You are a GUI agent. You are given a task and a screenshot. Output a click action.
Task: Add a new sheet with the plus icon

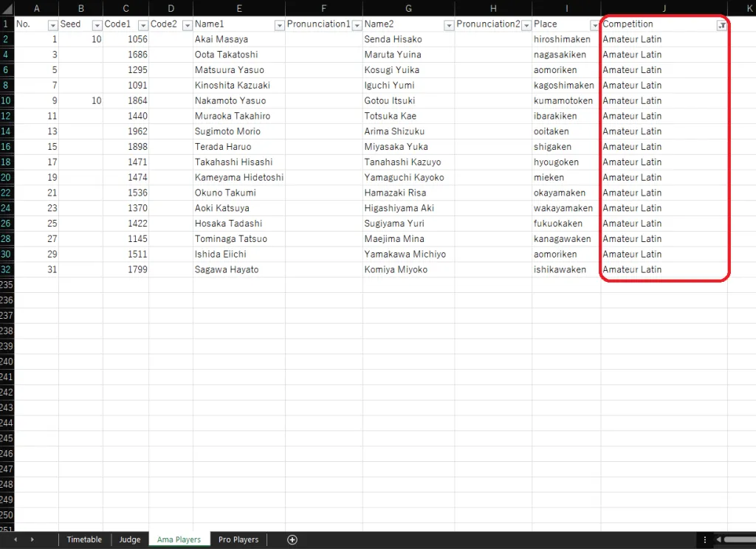292,540
